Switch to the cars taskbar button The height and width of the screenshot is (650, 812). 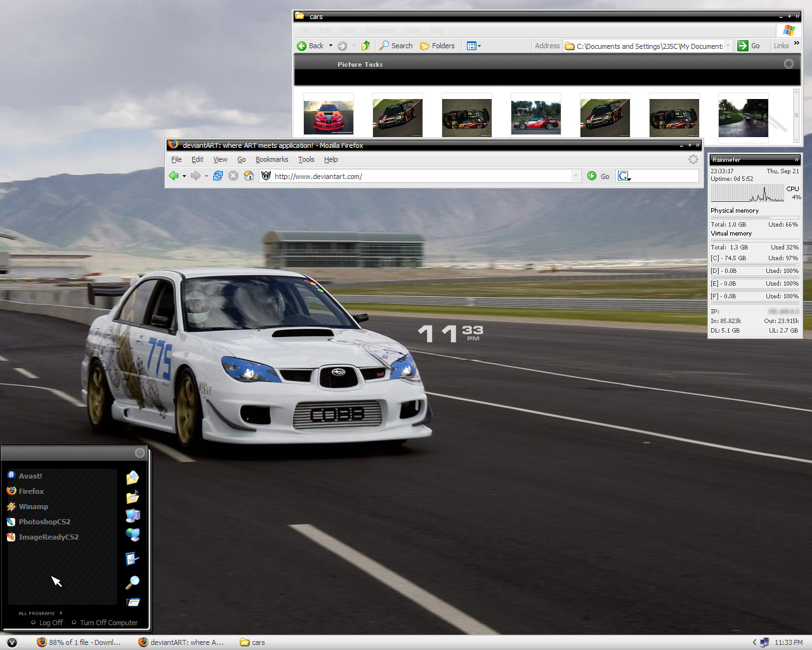pyautogui.click(x=252, y=642)
